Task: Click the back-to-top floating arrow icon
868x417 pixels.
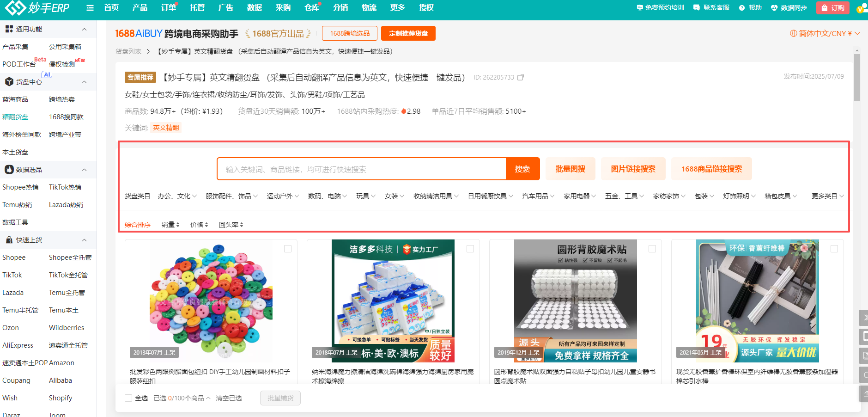Action: coord(863,393)
